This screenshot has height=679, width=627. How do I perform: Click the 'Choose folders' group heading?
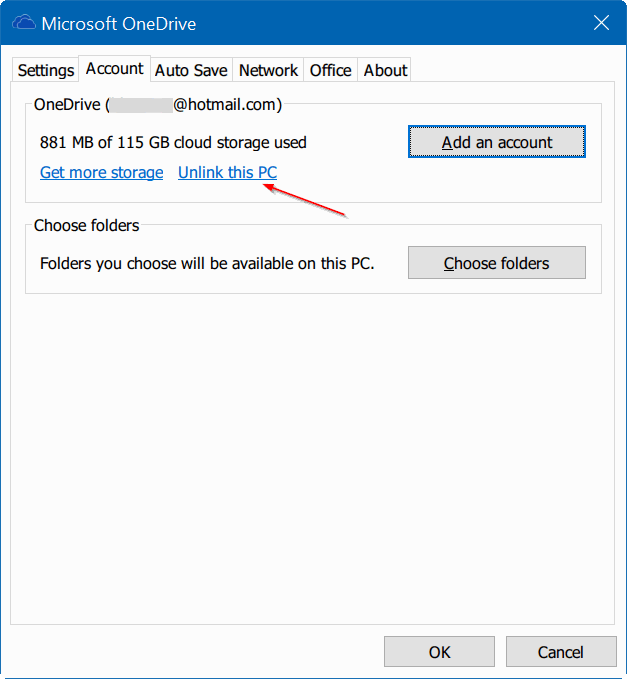pyautogui.click(x=87, y=226)
